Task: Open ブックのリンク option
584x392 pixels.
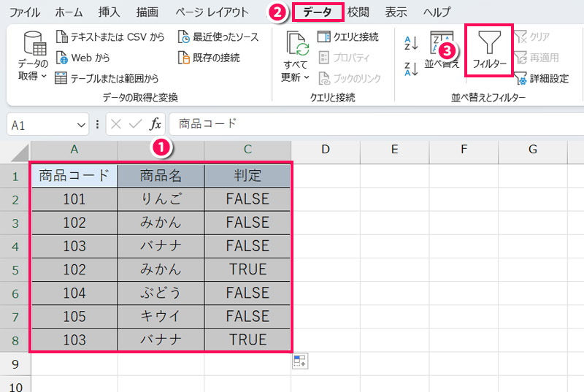Action: [x=350, y=78]
